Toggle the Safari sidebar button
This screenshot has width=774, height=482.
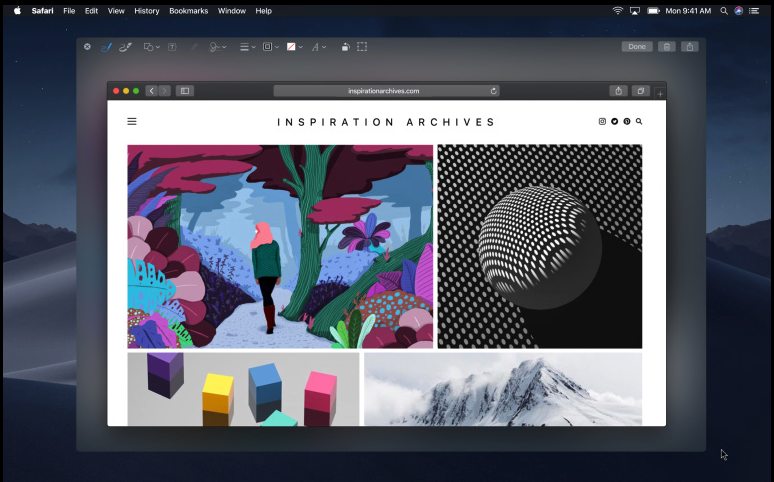tap(185, 91)
